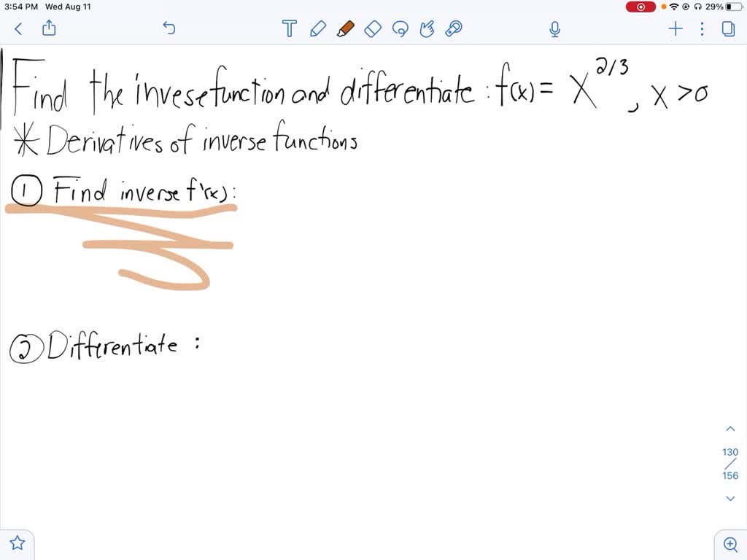Select the text tool
Viewport: 747px width, 560px height.
(289, 28)
